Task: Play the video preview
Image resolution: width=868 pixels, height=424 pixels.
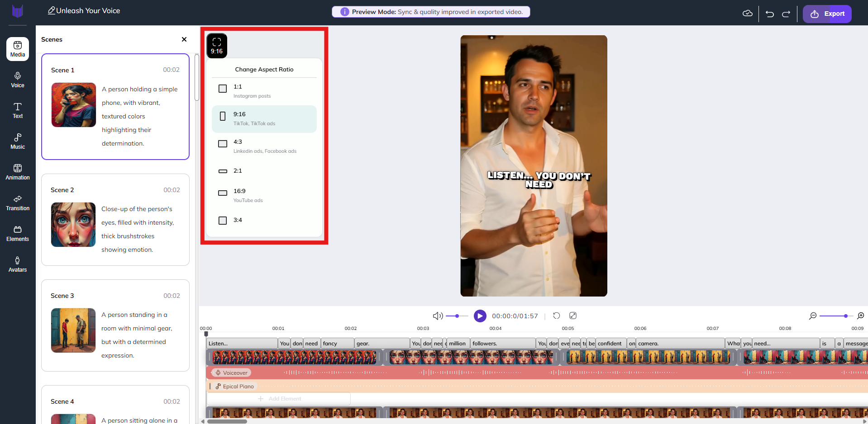Action: [480, 316]
